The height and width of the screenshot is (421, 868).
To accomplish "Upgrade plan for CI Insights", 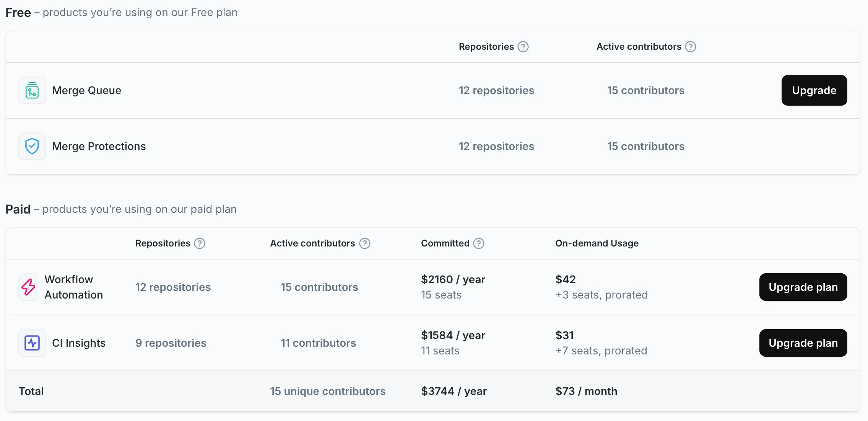I will click(x=803, y=343).
